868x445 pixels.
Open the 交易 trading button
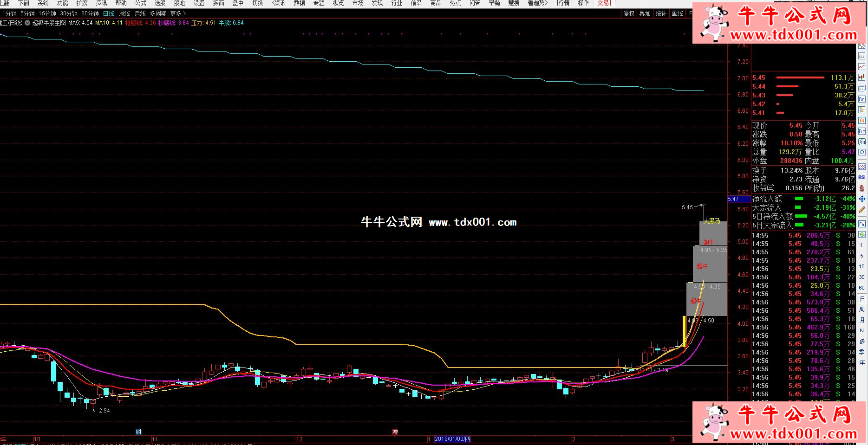603,3
